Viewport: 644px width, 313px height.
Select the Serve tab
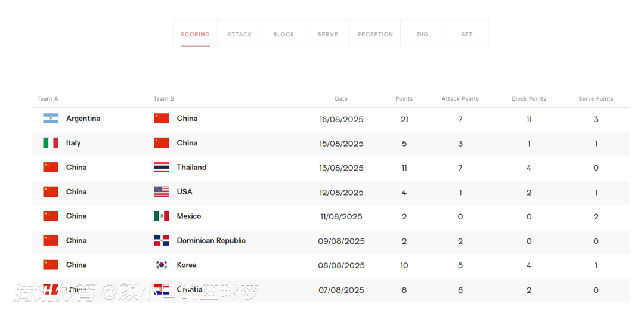click(328, 35)
